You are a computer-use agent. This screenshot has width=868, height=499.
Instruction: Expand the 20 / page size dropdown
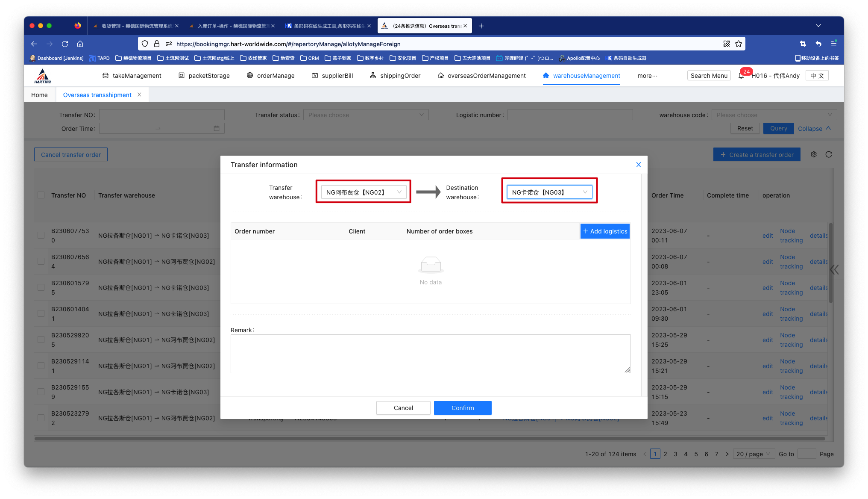pyautogui.click(x=754, y=454)
